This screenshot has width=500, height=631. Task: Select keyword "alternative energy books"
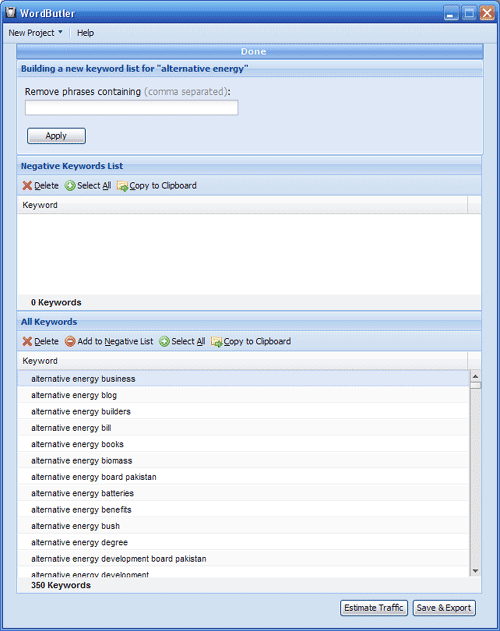click(243, 444)
